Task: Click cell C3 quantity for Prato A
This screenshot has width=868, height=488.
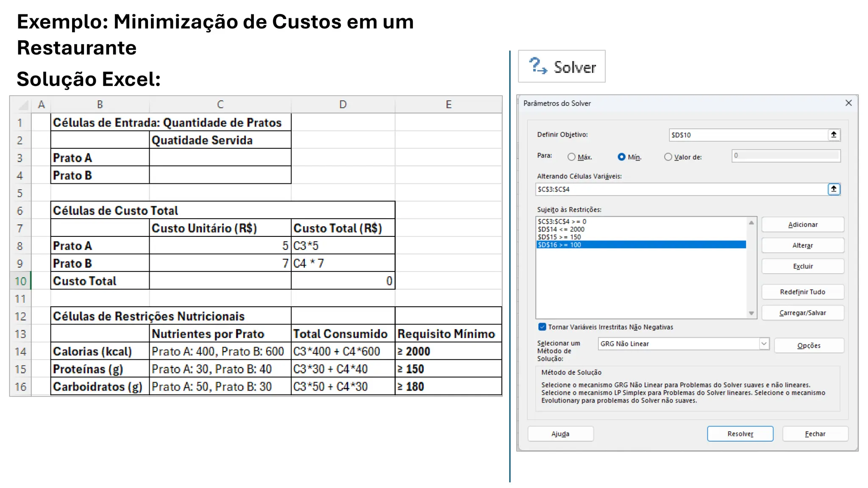Action: click(x=220, y=158)
